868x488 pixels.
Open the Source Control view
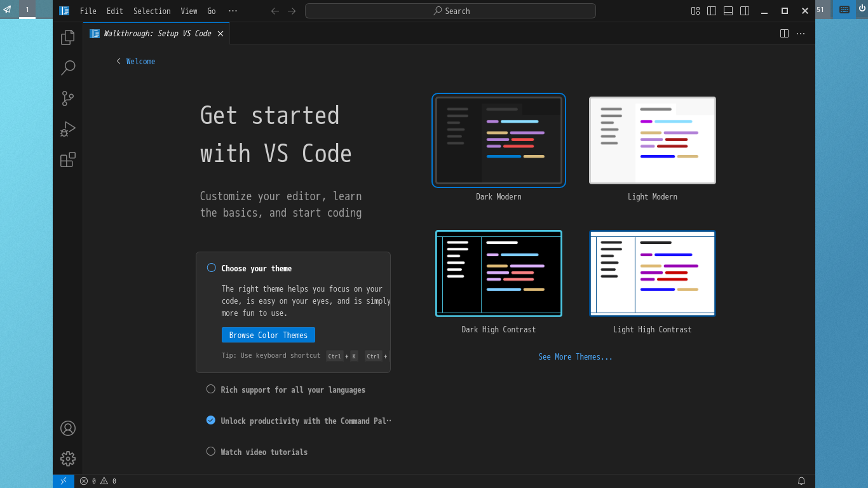coord(68,98)
